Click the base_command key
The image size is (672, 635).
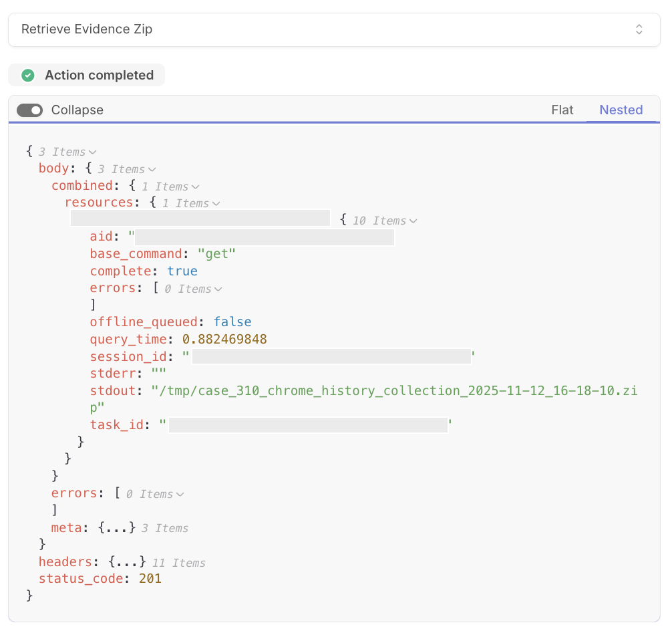[136, 254]
